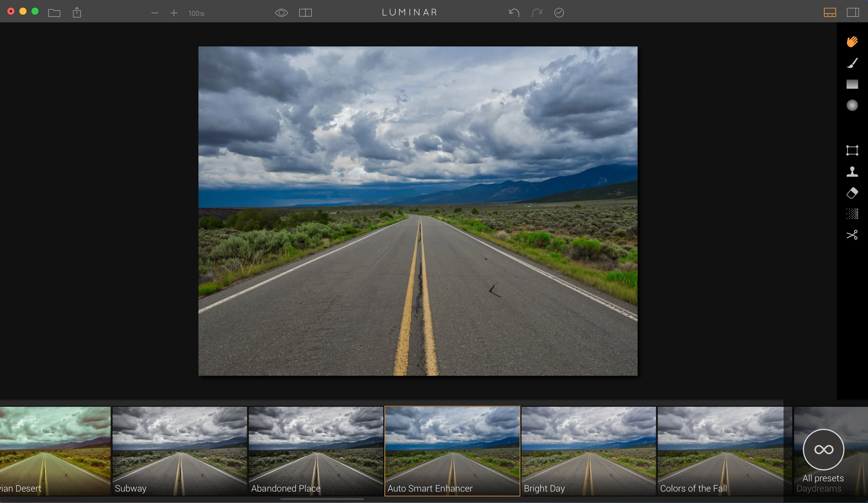Open the Transform tool
The width and height of the screenshot is (868, 503).
(x=852, y=150)
